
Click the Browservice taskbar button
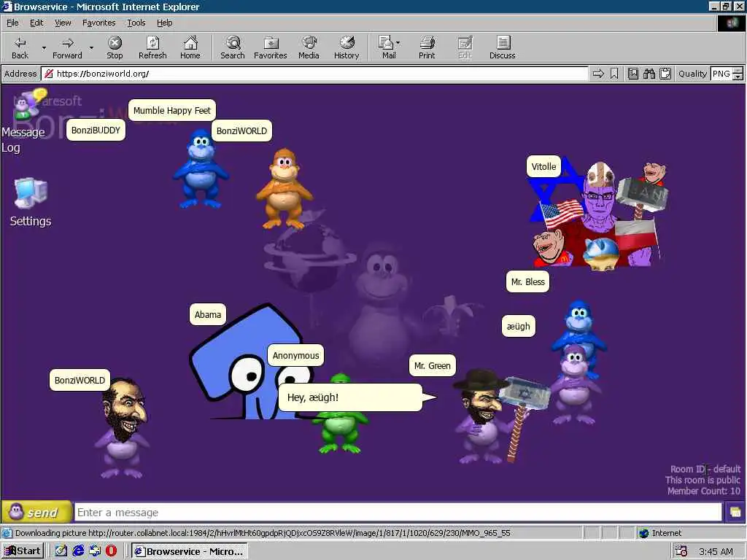tap(190, 551)
